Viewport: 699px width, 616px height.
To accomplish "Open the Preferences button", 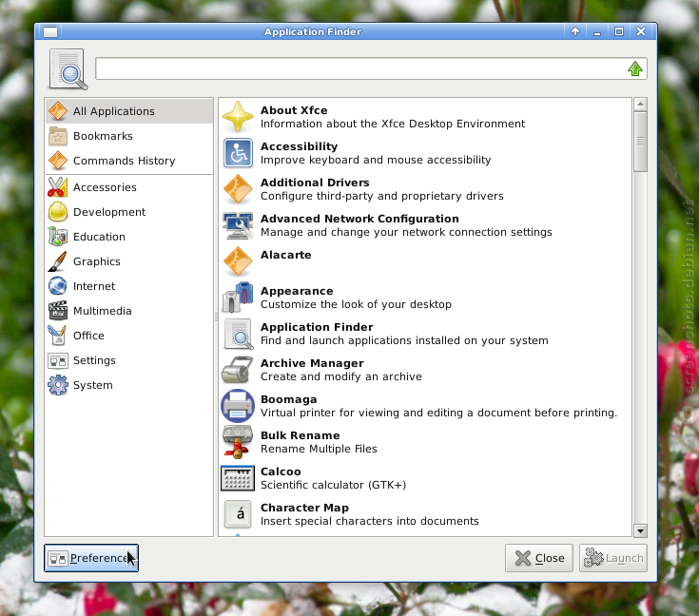I will [x=91, y=558].
